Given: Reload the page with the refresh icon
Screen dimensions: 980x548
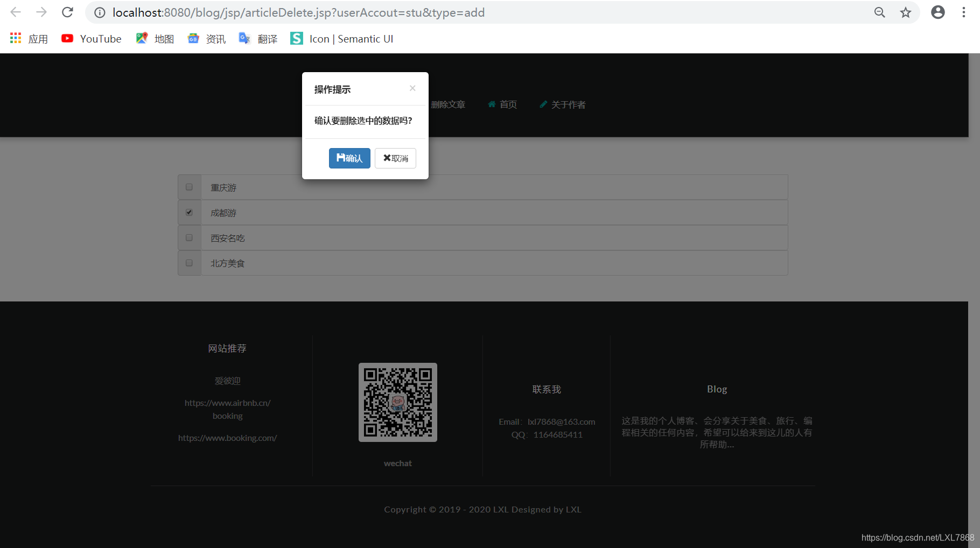Looking at the screenshot, I should coord(67,12).
